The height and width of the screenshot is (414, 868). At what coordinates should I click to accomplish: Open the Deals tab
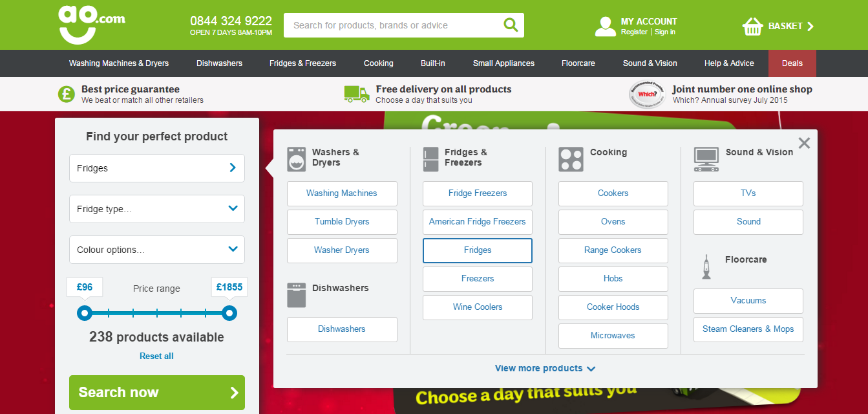(x=792, y=63)
